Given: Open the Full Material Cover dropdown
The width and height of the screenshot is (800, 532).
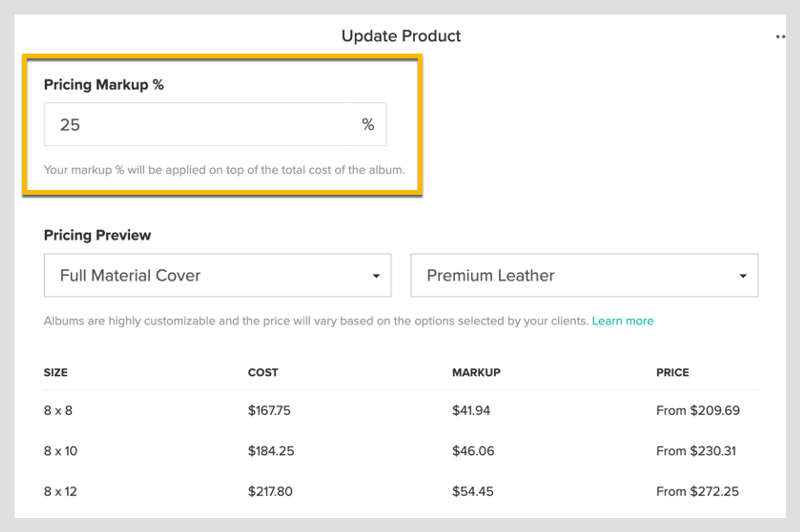Looking at the screenshot, I should (x=218, y=275).
